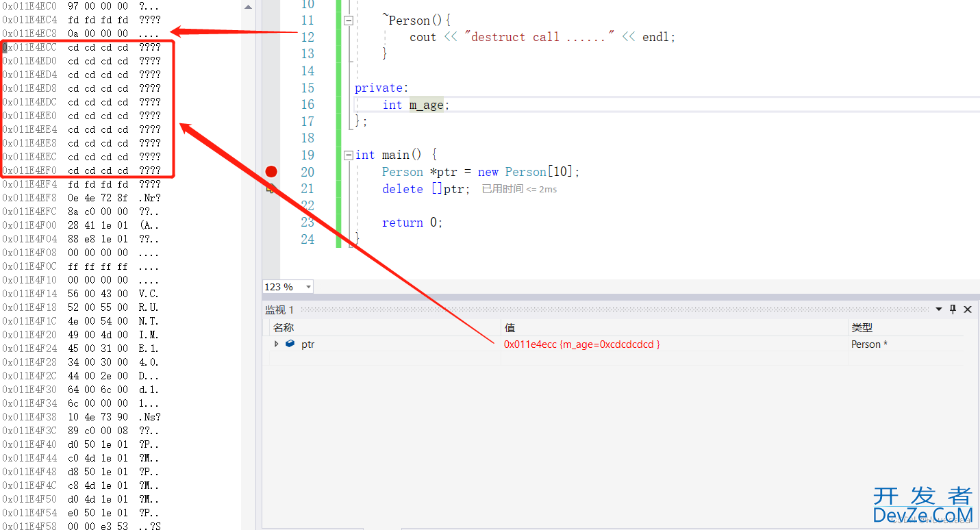
Task: Expand the ptr watch entry
Action: [x=276, y=344]
